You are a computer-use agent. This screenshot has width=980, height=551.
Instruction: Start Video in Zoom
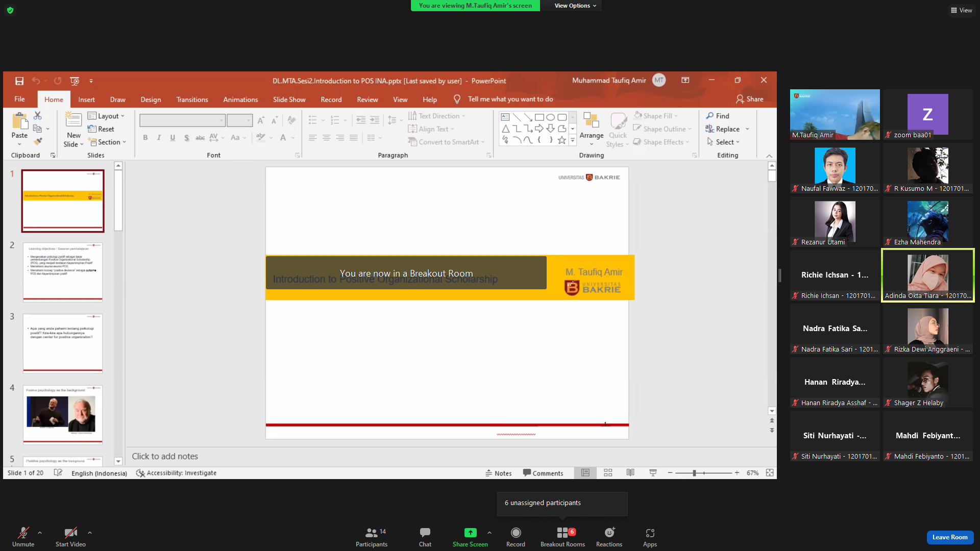(70, 537)
